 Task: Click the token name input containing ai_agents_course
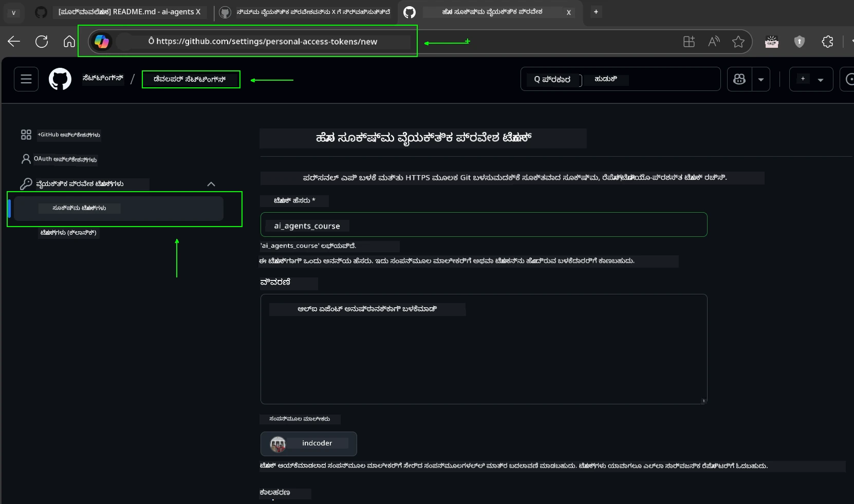coord(483,225)
